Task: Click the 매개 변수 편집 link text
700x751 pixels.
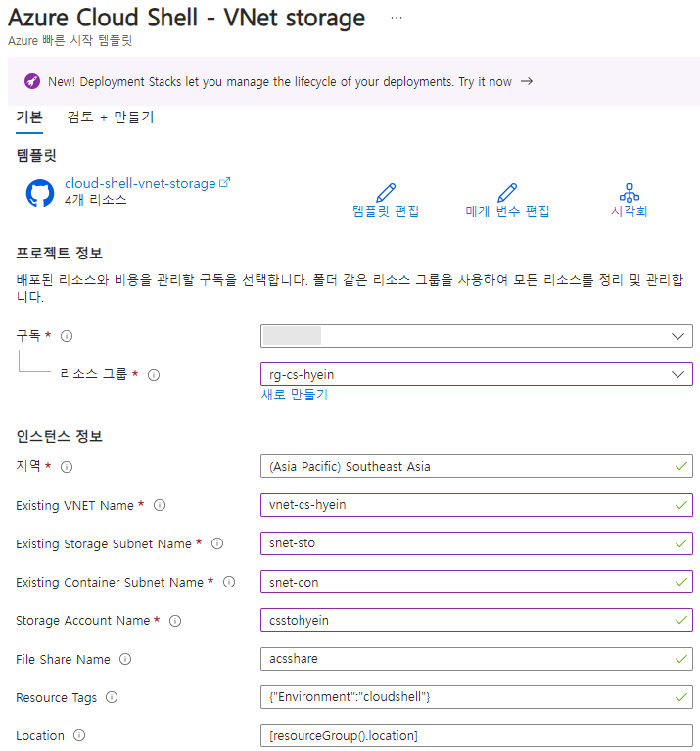Action: [x=507, y=211]
